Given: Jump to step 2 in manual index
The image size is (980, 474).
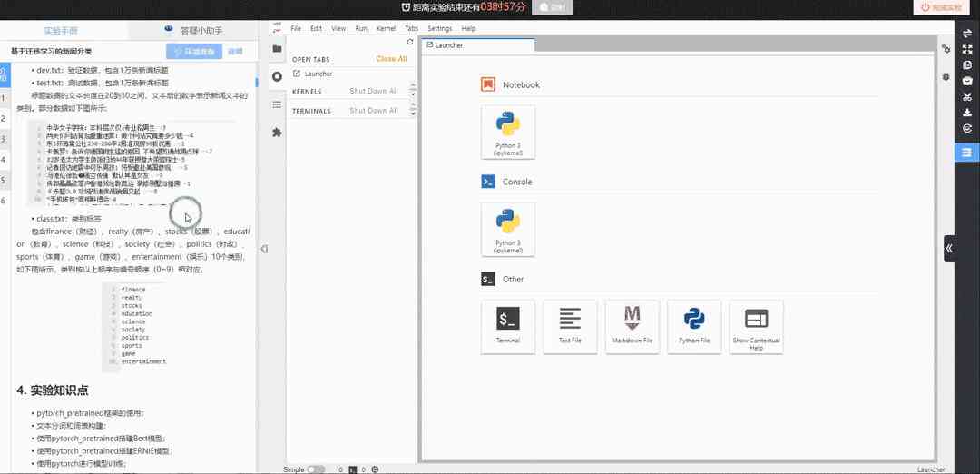Looking at the screenshot, I should click(x=3, y=119).
